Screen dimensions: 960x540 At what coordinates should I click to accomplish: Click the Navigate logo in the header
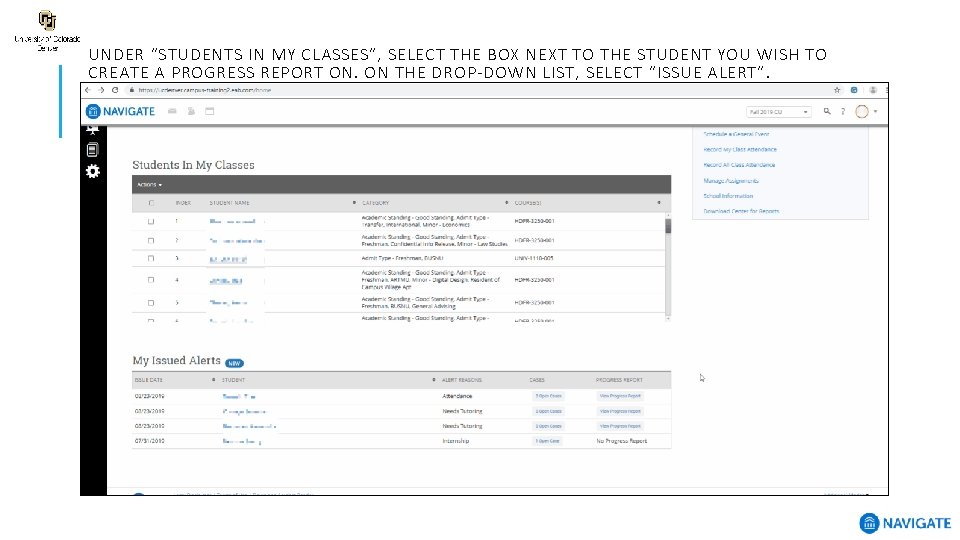click(121, 111)
